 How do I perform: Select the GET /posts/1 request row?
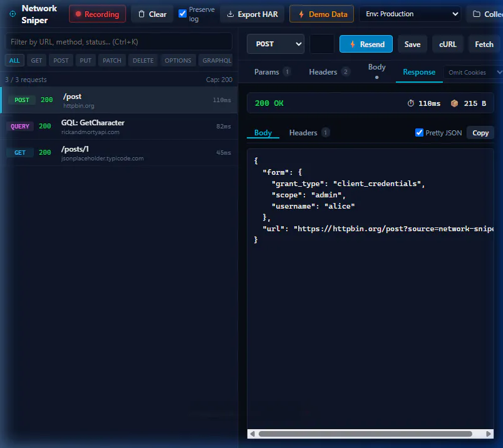pos(119,153)
